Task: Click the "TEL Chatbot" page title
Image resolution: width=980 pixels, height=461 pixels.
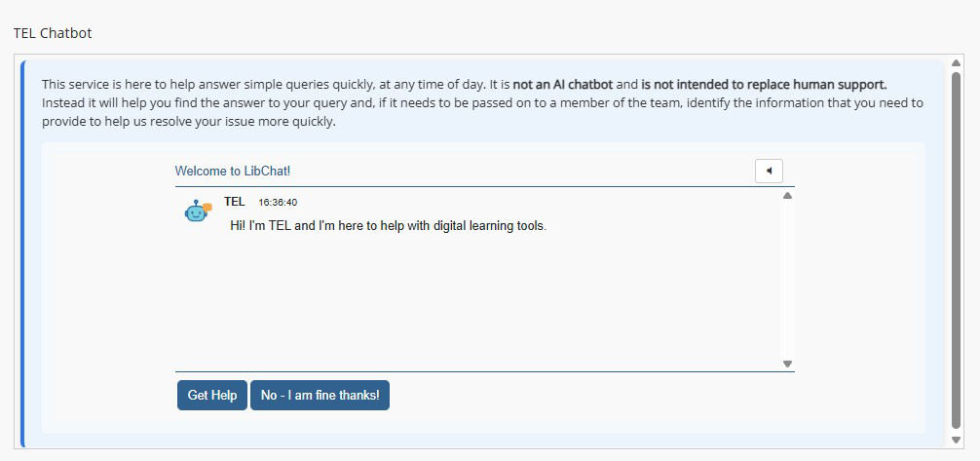Action: coord(53,33)
